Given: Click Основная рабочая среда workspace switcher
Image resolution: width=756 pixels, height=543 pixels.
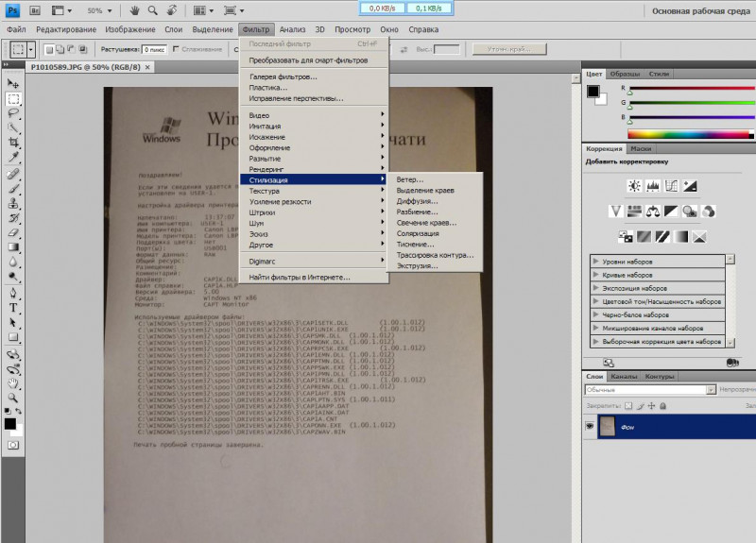Looking at the screenshot, I should pos(701,10).
